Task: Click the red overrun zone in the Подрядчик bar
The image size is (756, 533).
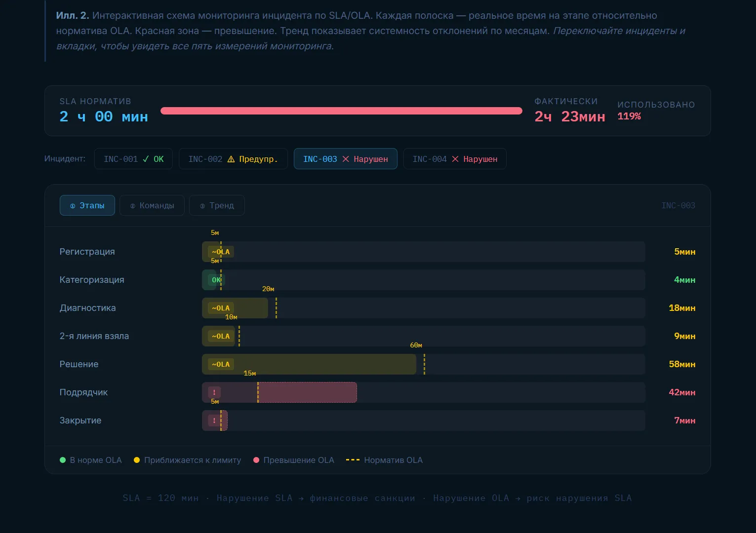Action: click(307, 392)
